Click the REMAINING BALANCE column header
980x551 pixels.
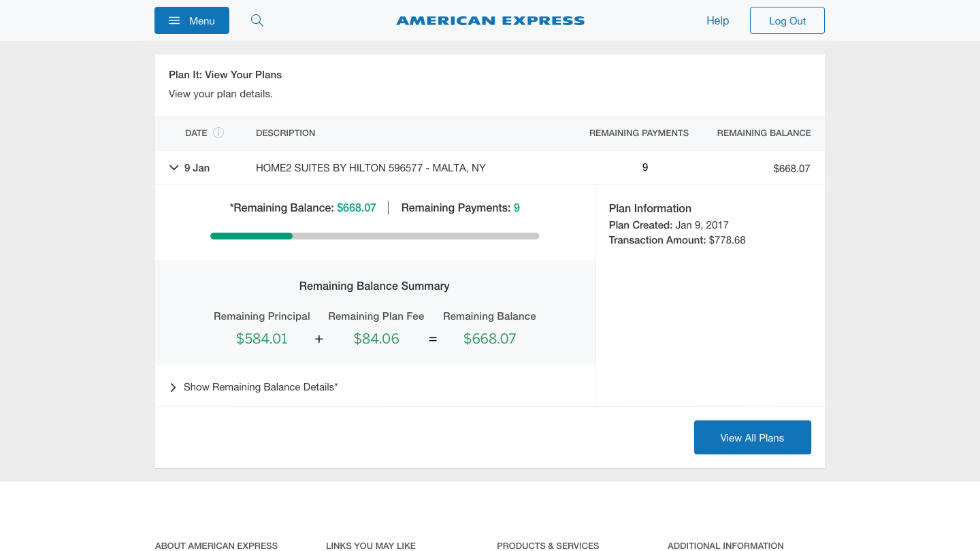point(764,133)
